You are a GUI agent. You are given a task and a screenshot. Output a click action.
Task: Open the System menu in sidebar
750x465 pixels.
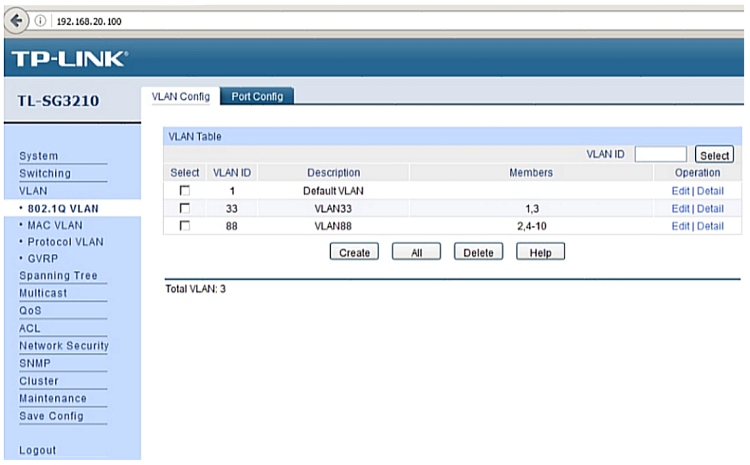pyautogui.click(x=39, y=156)
